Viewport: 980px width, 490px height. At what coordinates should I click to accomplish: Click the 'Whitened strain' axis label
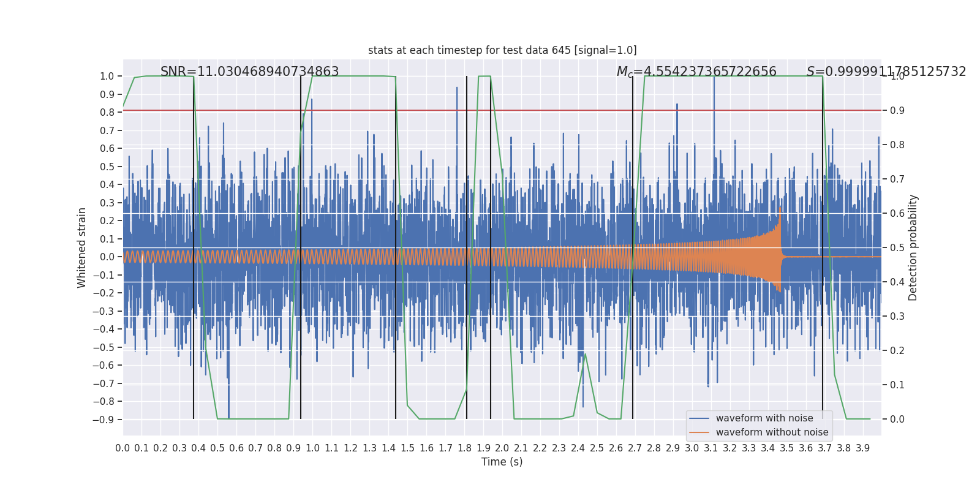click(x=82, y=247)
